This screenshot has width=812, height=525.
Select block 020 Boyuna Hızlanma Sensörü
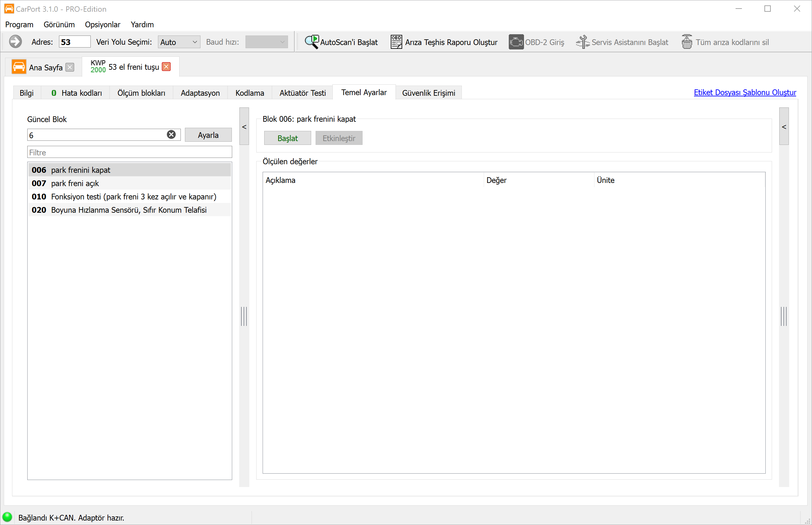point(130,210)
